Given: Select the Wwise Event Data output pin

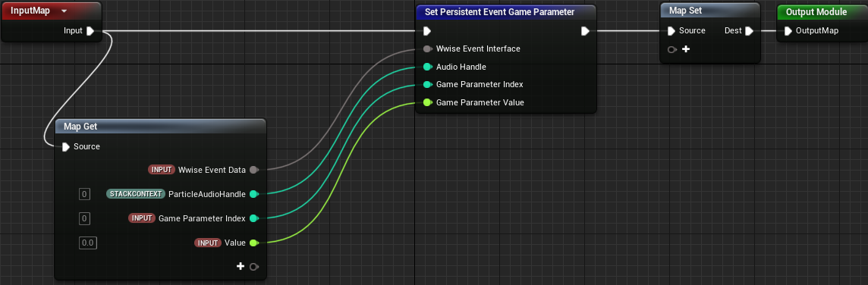Looking at the screenshot, I should [x=254, y=170].
